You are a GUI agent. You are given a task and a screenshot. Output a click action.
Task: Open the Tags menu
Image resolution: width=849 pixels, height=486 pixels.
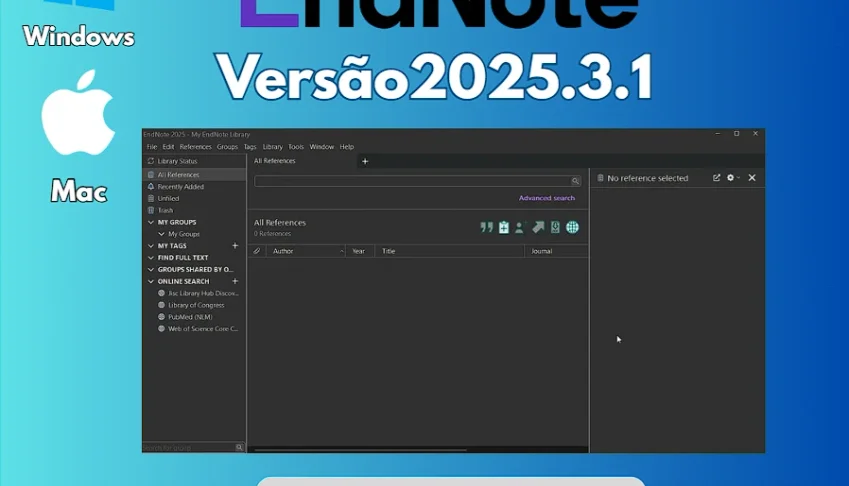250,147
